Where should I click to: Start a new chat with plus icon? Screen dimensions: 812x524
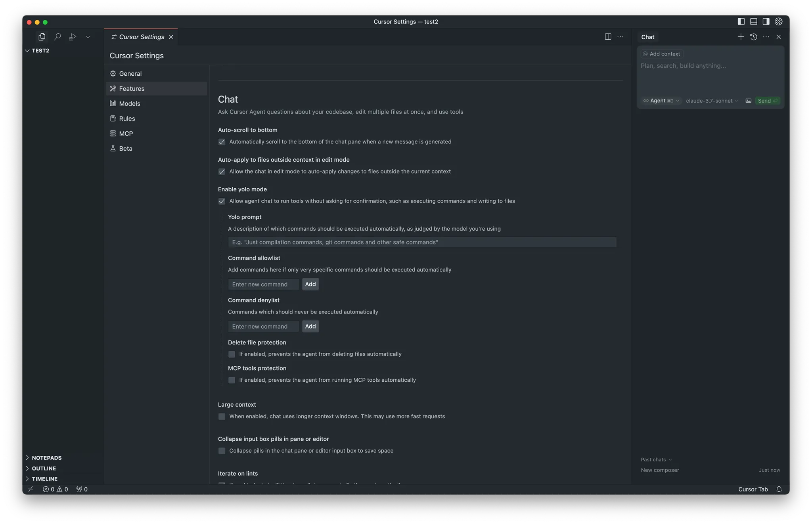tap(741, 37)
